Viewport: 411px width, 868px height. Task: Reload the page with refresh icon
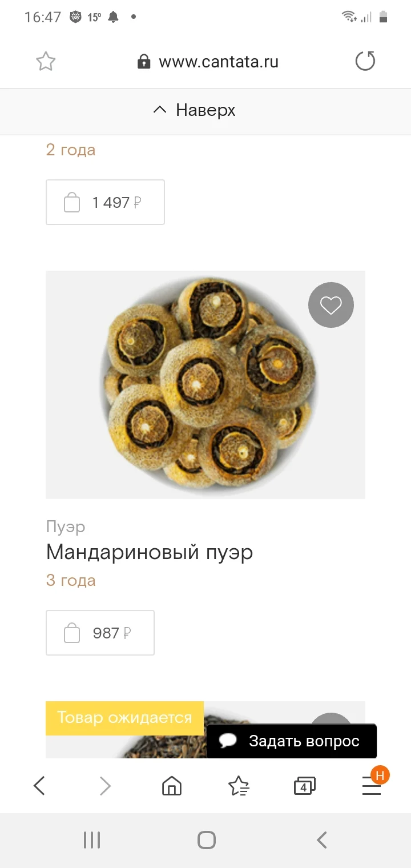(365, 61)
